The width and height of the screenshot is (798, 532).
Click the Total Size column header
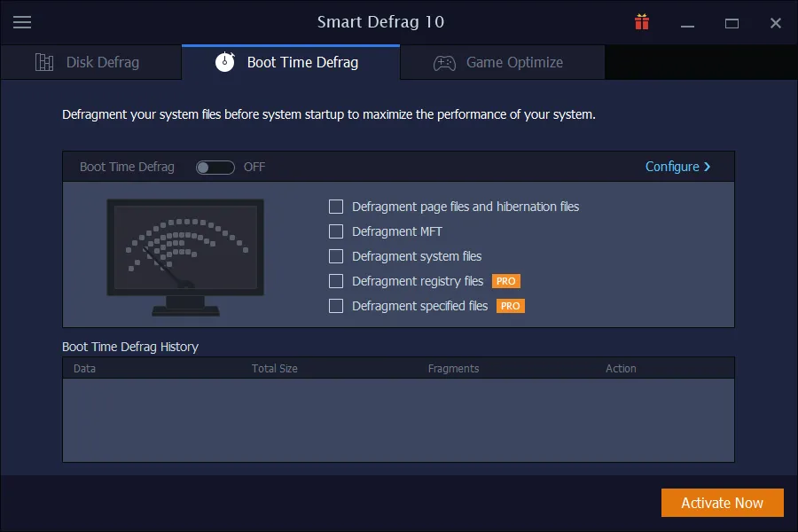[274, 369]
